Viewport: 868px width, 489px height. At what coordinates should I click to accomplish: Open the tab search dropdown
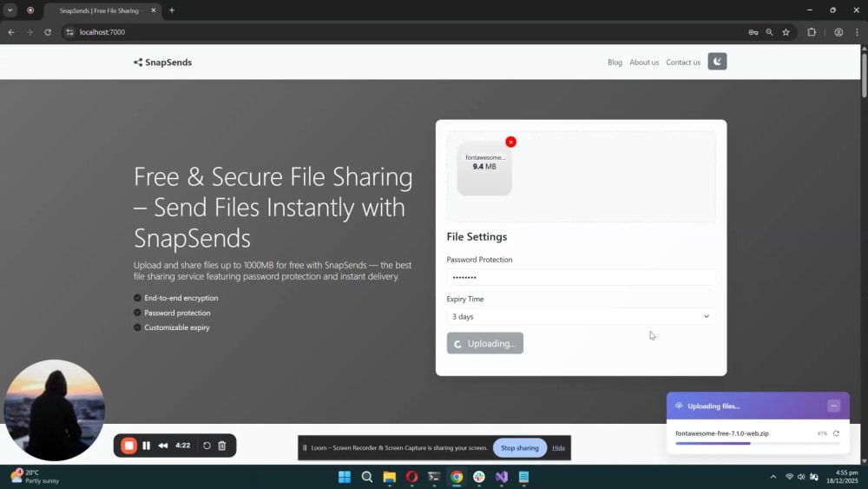tap(10, 10)
